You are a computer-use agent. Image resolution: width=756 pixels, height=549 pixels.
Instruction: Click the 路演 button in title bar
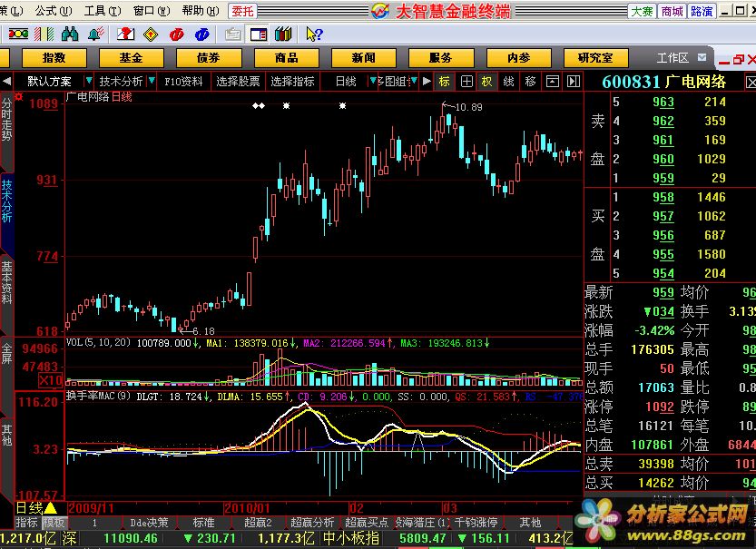click(x=702, y=11)
